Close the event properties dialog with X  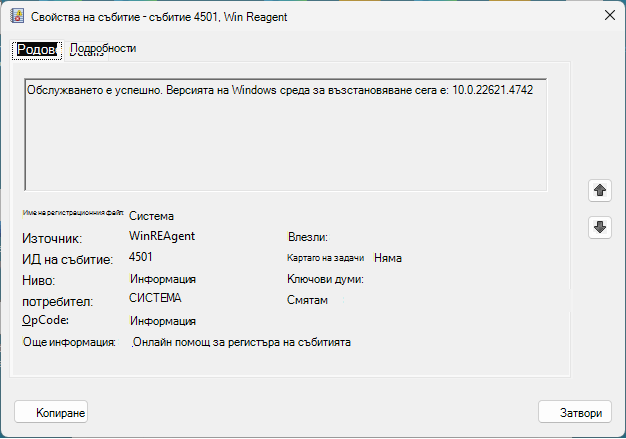point(610,16)
